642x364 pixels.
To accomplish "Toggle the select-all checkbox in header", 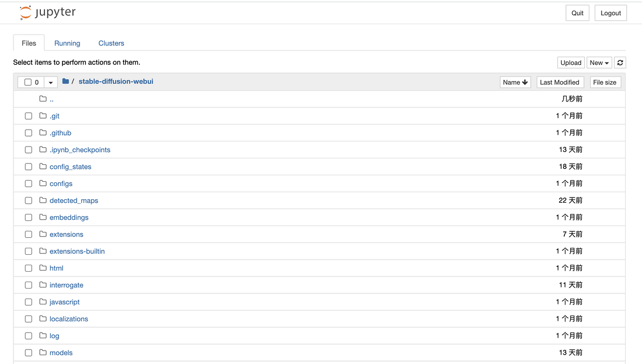I will click(27, 82).
